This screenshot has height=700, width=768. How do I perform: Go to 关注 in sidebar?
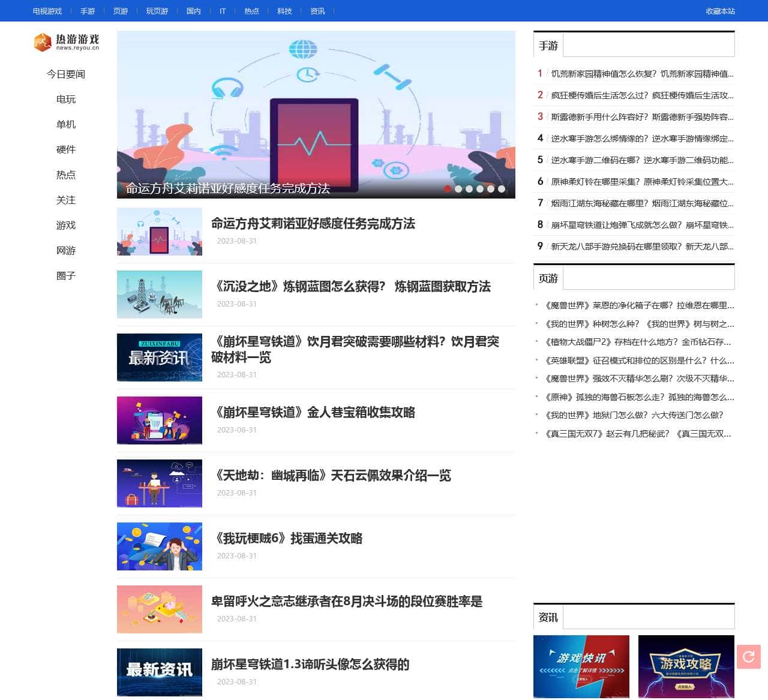tap(66, 200)
